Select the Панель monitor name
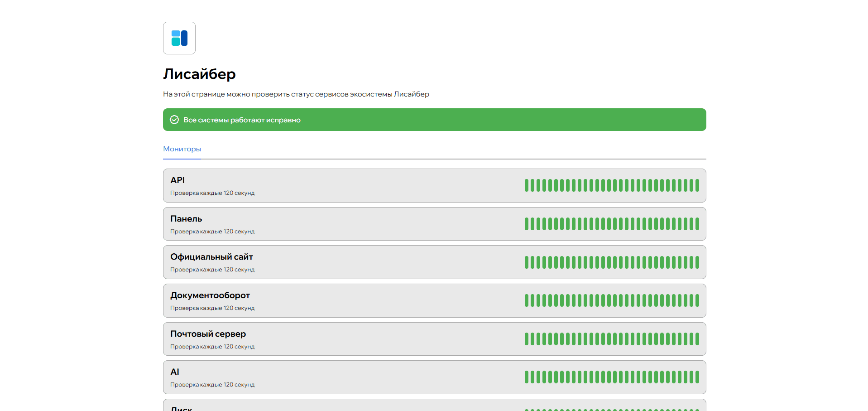 click(x=186, y=218)
